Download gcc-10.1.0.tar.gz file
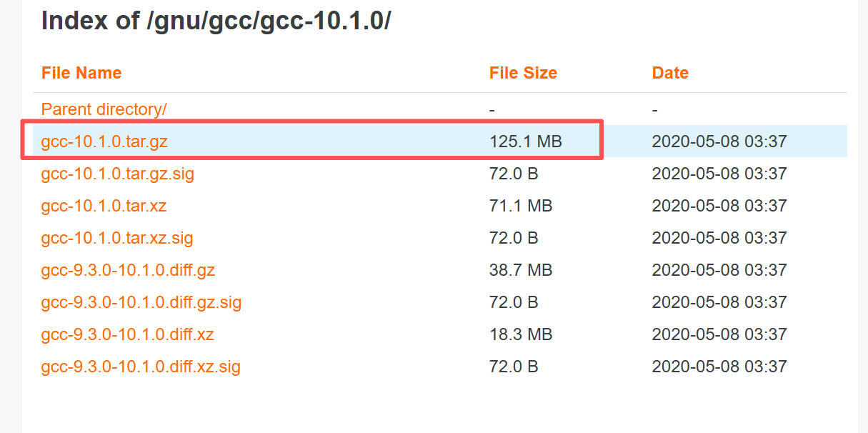The width and height of the screenshot is (868, 433). pos(104,141)
